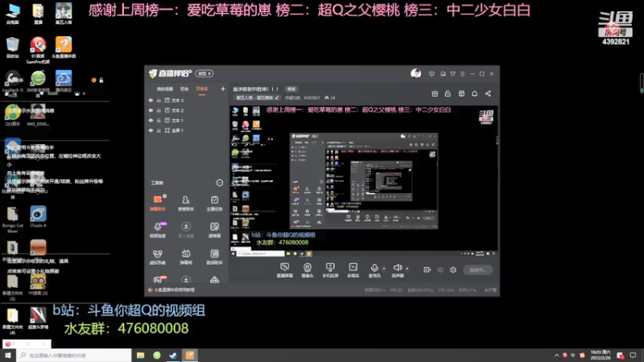The height and width of the screenshot is (362, 644).
Task: Edit category pencil icon next to 第五人格
Action: (277, 97)
